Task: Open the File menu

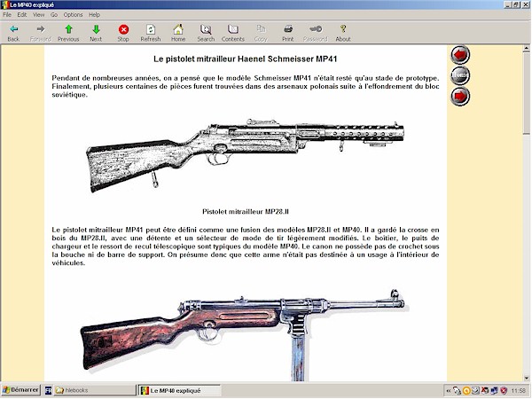Action: point(7,14)
